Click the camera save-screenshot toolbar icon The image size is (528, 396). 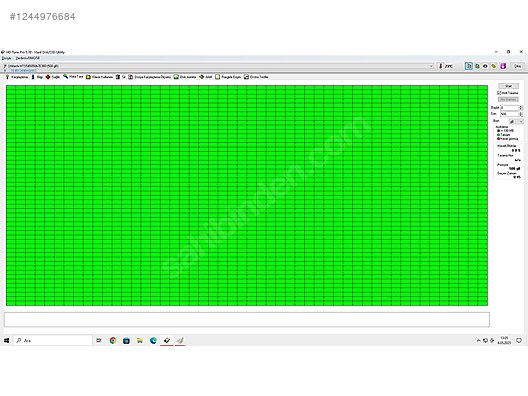coord(485,66)
